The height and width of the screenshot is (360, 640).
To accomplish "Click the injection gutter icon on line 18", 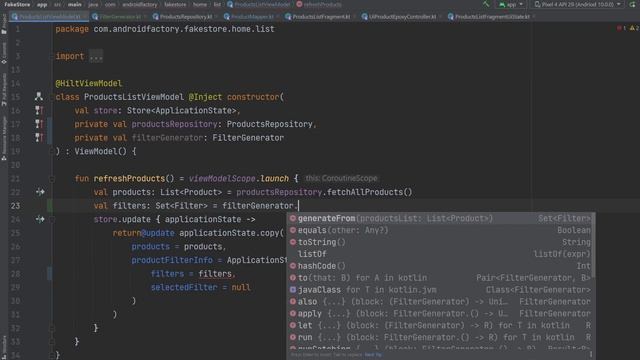I will pyautogui.click(x=39, y=138).
